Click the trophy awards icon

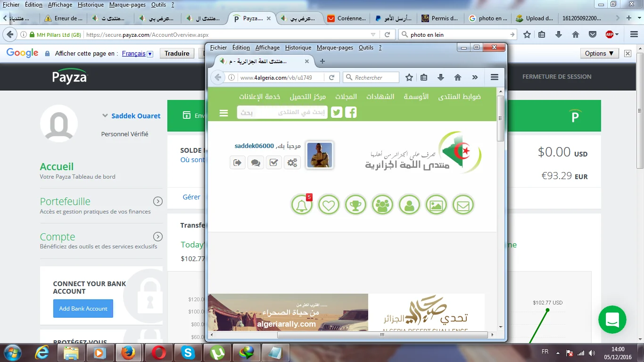[355, 206]
